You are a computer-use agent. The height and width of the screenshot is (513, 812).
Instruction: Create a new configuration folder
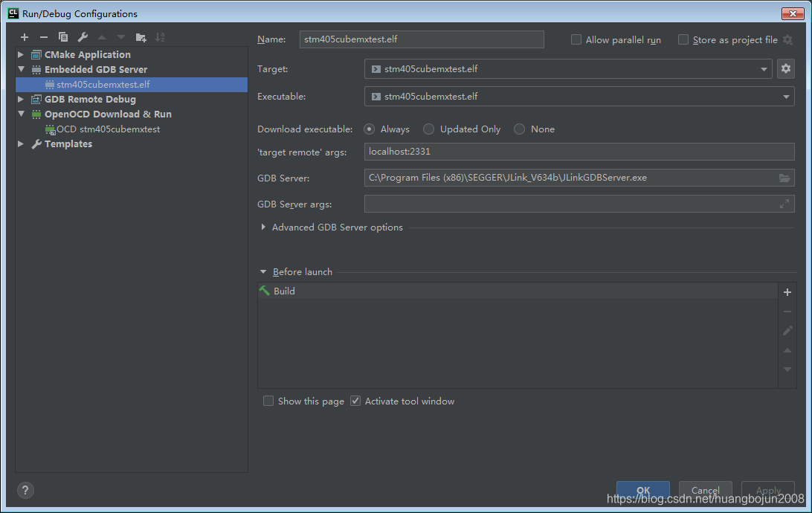(141, 36)
